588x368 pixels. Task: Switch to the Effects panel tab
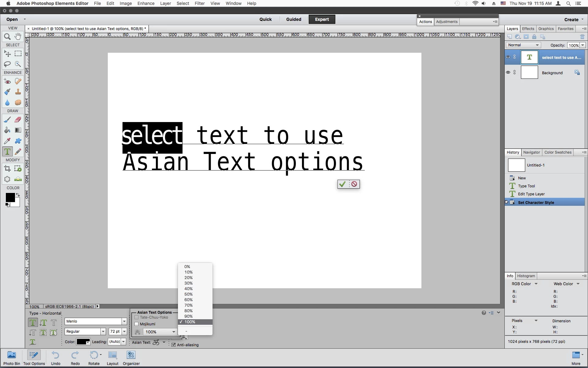click(528, 29)
